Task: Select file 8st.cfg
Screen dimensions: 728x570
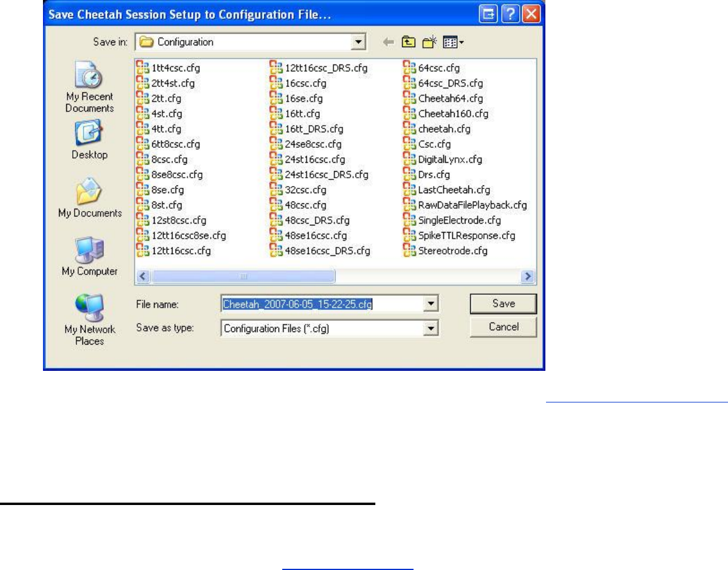Action: (160, 205)
